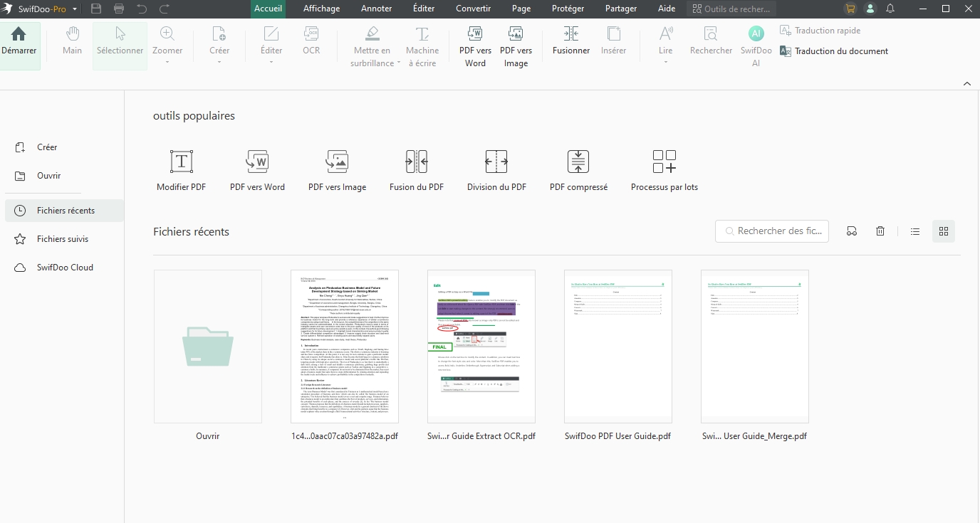Open Division du PDF tool
The width and height of the screenshot is (980, 523).
pos(496,171)
